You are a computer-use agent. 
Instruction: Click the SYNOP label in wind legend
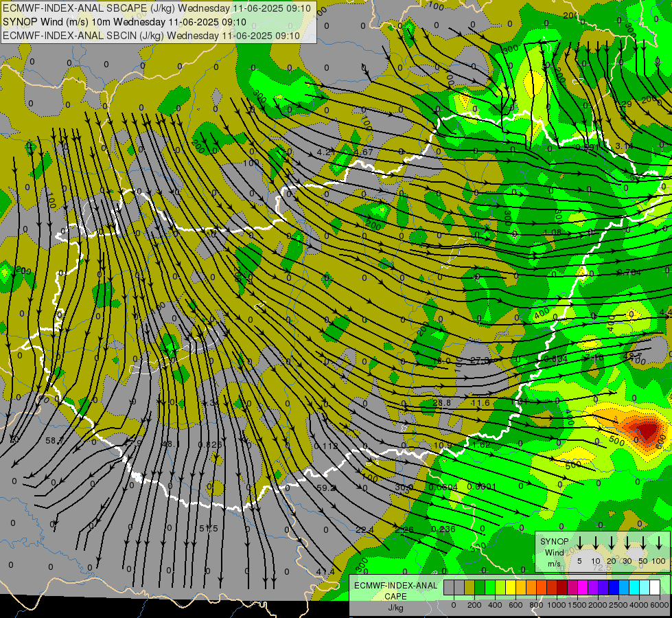[554, 542]
